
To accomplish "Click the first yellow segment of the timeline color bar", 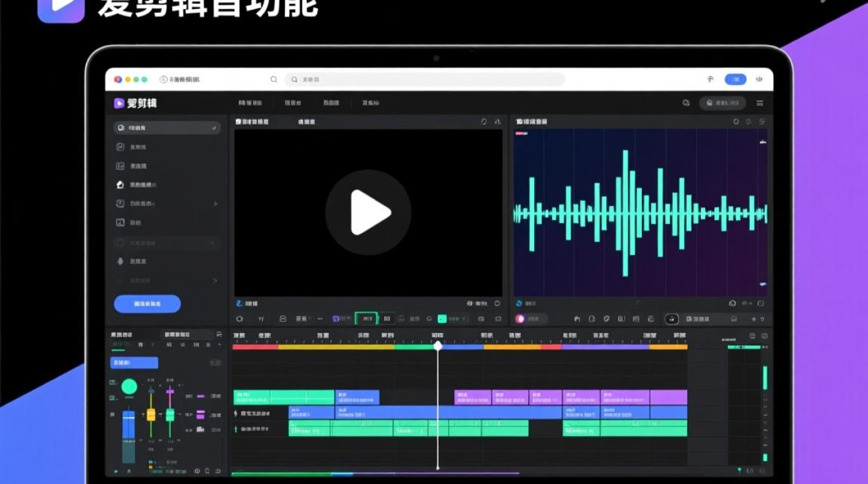I will (x=336, y=347).
